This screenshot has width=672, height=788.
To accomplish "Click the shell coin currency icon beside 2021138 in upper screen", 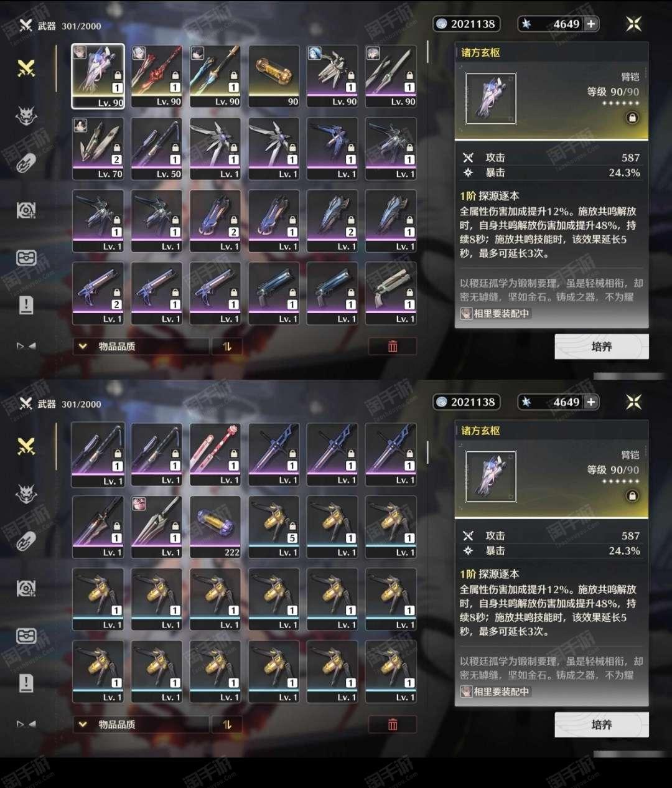I will coord(442,24).
